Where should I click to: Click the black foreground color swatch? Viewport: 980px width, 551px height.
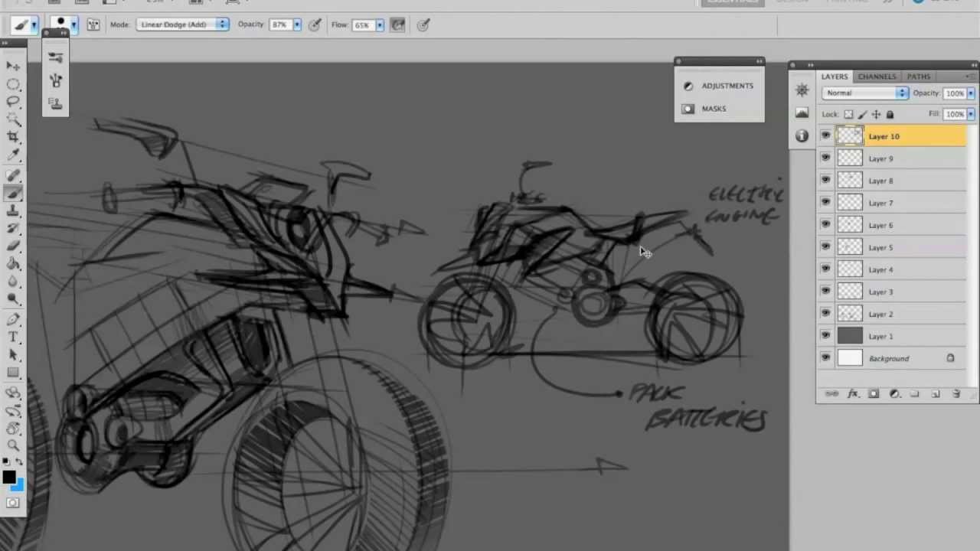[x=8, y=478]
